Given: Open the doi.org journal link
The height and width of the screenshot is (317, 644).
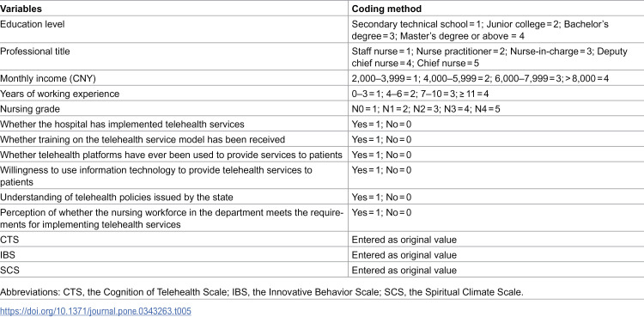Looking at the screenshot, I should pos(95,311).
